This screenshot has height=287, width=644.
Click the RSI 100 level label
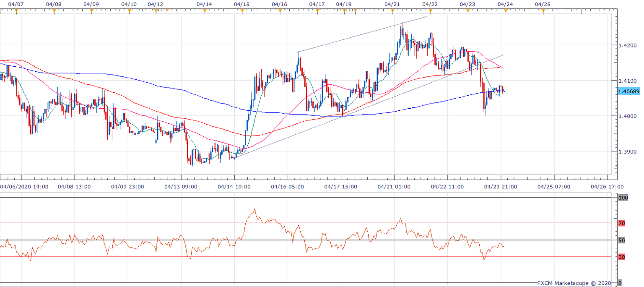tap(623, 198)
